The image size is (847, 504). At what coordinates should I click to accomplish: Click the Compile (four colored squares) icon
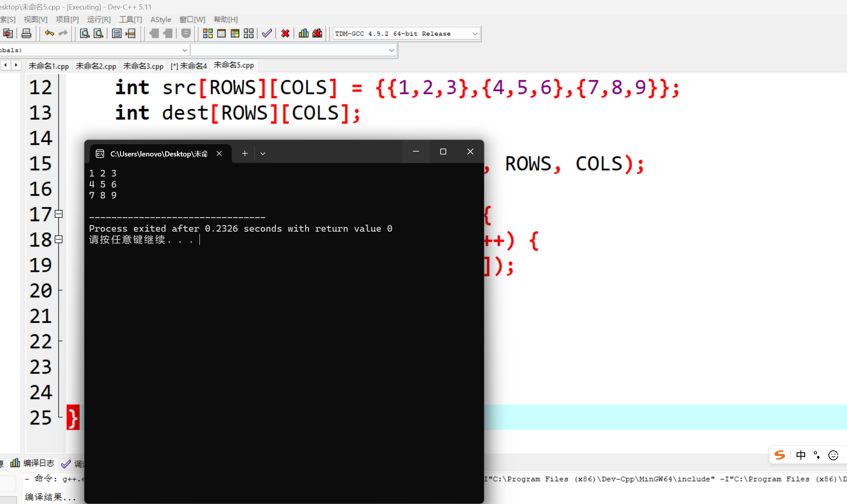tap(208, 33)
